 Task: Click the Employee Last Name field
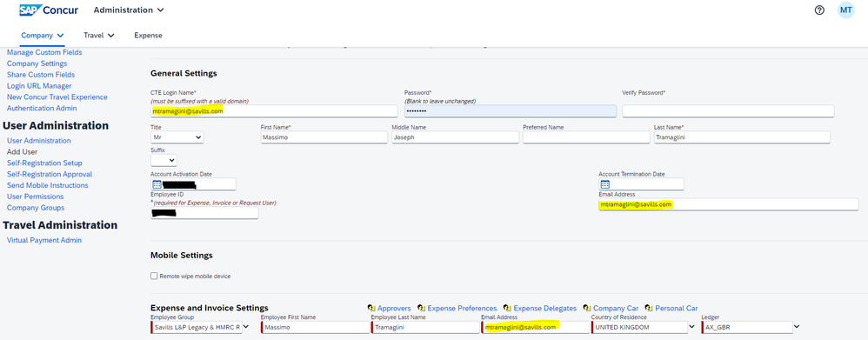[x=425, y=327]
